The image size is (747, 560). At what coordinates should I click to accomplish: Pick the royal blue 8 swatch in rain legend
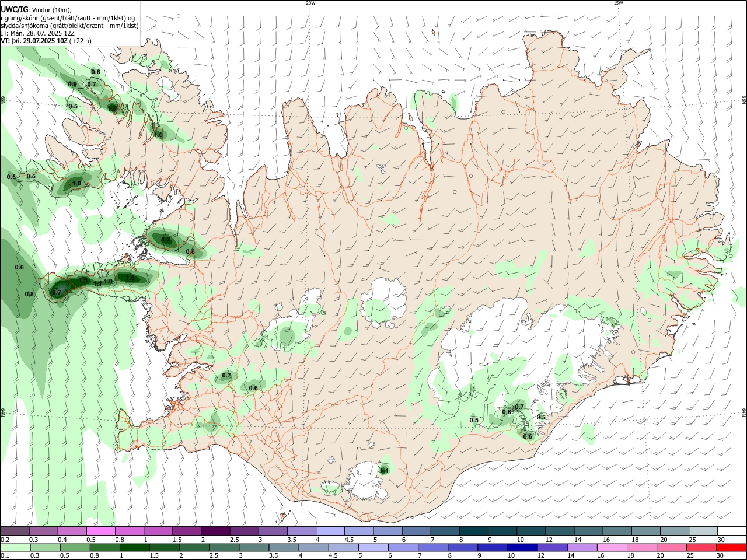[462, 547]
